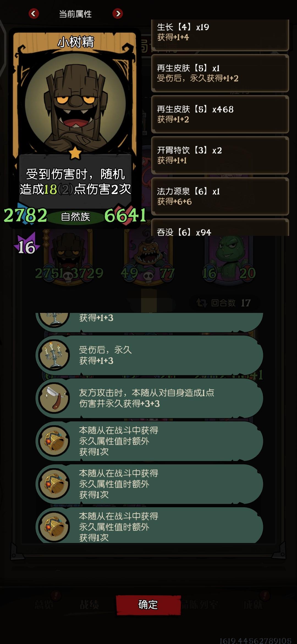297x644 pixels.
Task: Select the cactus minion card 16/20
Action: pyautogui.click(x=229, y=257)
